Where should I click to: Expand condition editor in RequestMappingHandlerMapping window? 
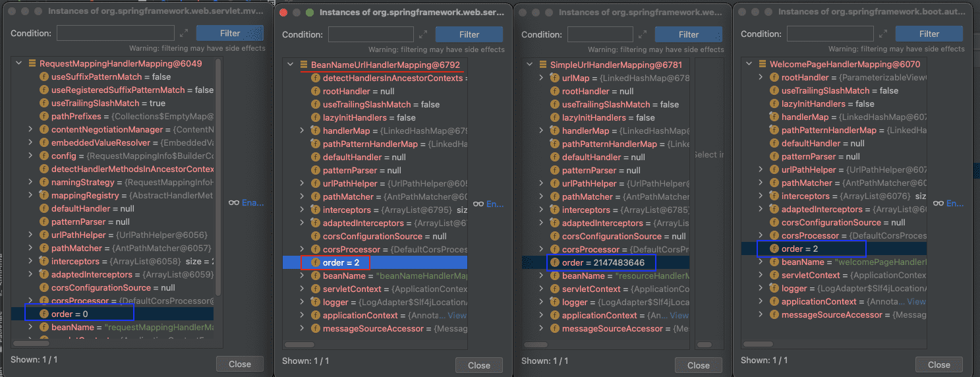pyautogui.click(x=183, y=33)
